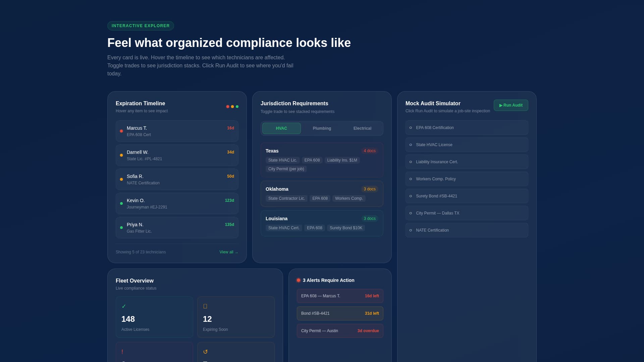Image resolution: width=644 pixels, height=362 pixels.
Task: Select Marcus T. EPA 608 Cert row
Action: 177,131
